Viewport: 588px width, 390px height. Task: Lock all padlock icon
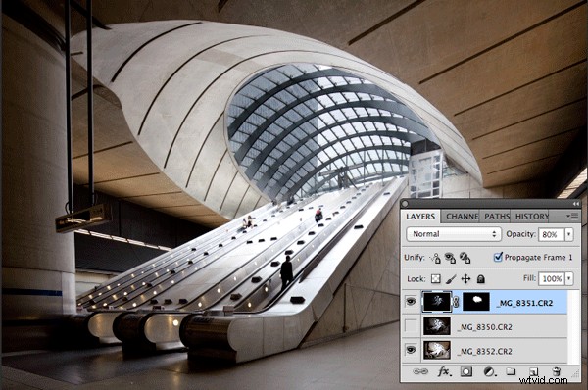481,279
